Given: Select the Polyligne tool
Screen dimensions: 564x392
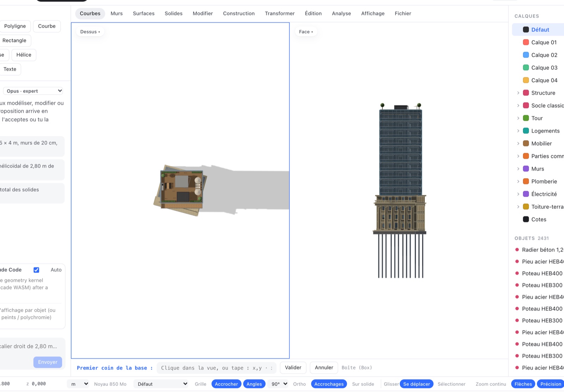Looking at the screenshot, I should pos(15,26).
